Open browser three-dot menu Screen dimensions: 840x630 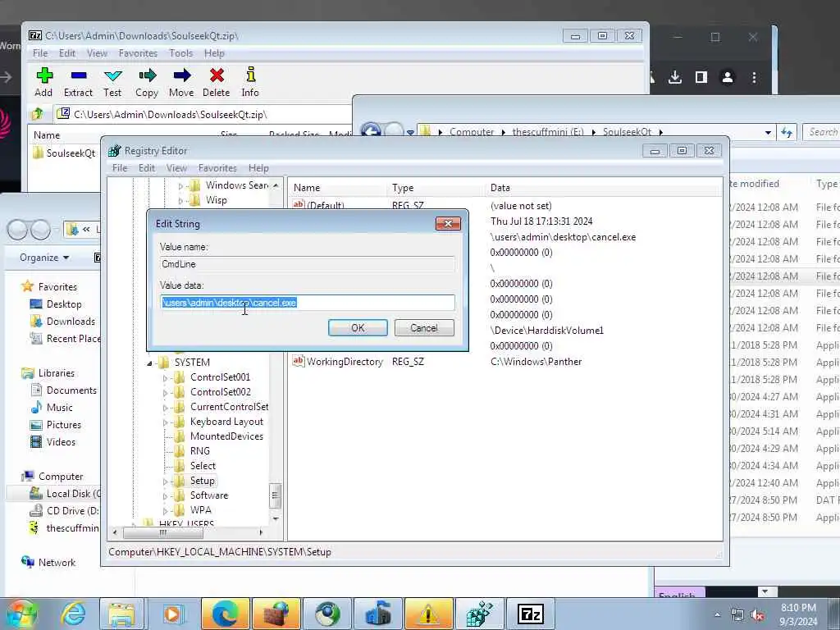(754, 78)
